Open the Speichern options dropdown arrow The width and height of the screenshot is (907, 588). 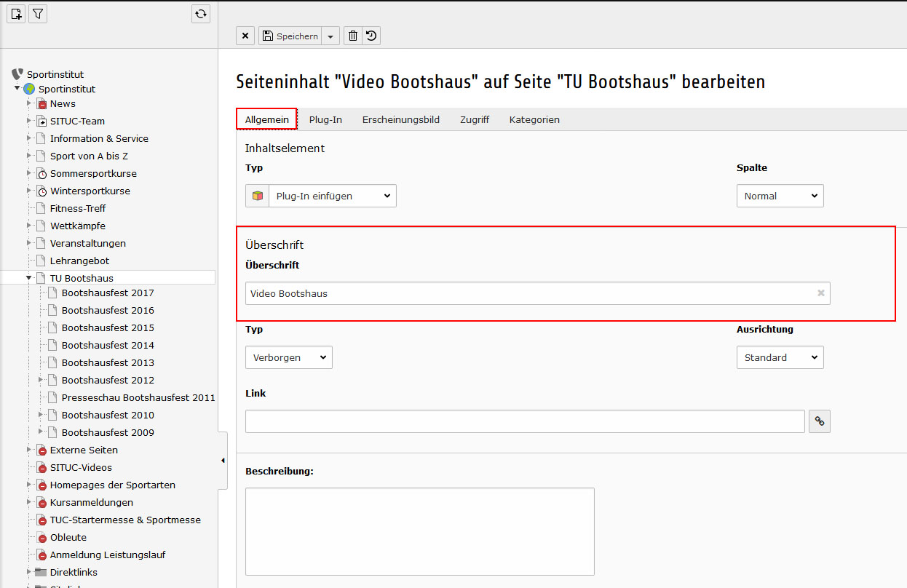(x=331, y=36)
